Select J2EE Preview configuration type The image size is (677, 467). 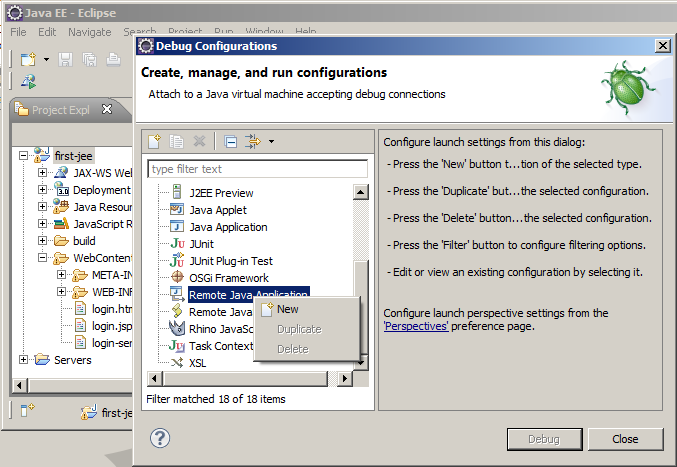(x=221, y=193)
